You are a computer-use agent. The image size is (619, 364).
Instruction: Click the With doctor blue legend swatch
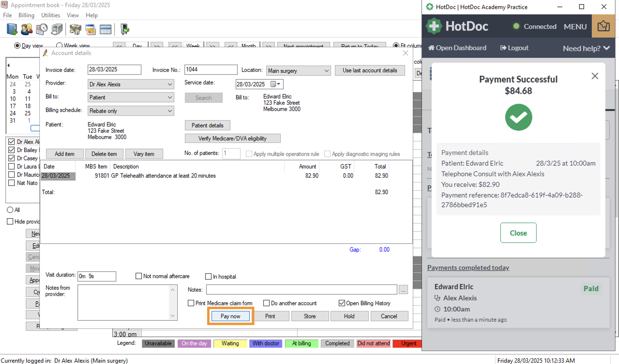pos(266,343)
